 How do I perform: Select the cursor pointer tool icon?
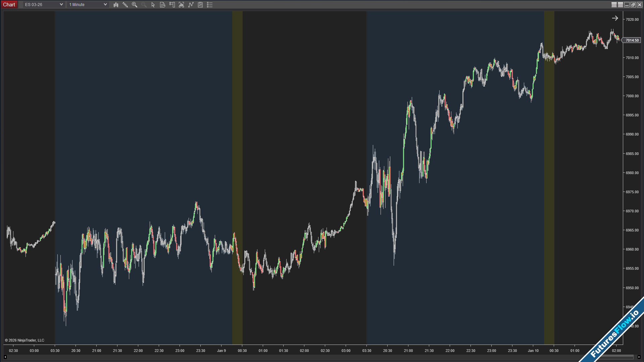click(x=153, y=5)
